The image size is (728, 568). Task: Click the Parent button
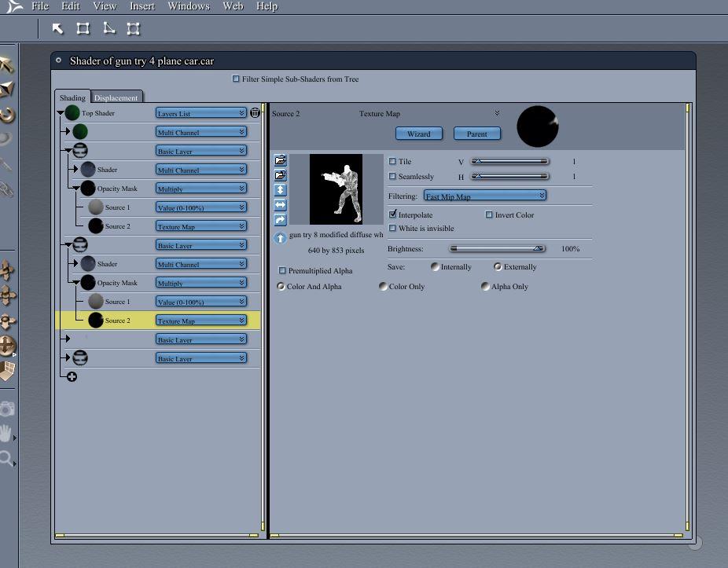(477, 134)
